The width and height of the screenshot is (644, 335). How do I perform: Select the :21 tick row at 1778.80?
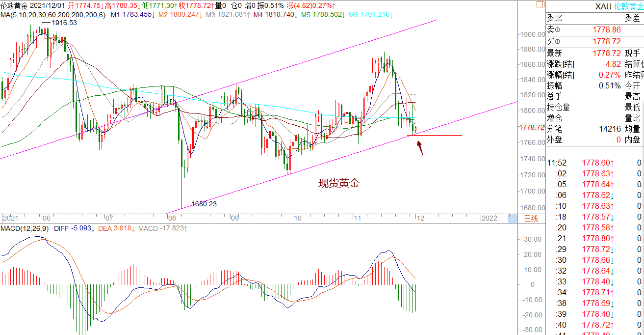[595, 238]
